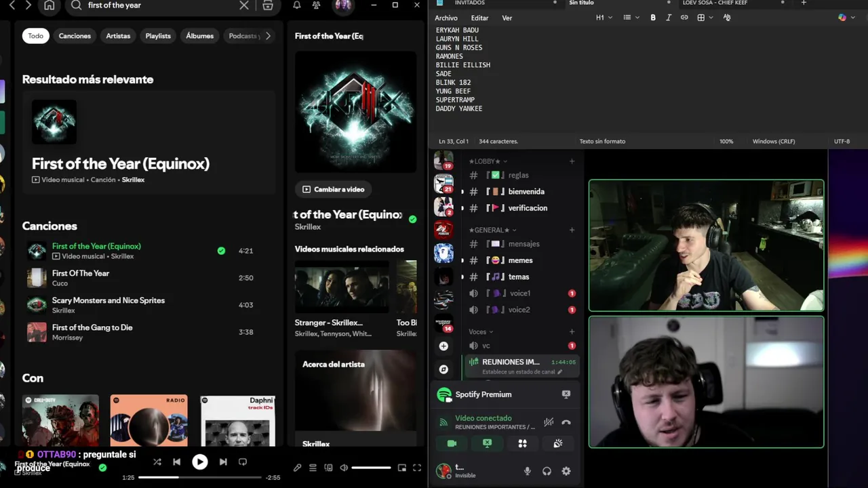Open Discord server discovery compass icon

click(443, 369)
